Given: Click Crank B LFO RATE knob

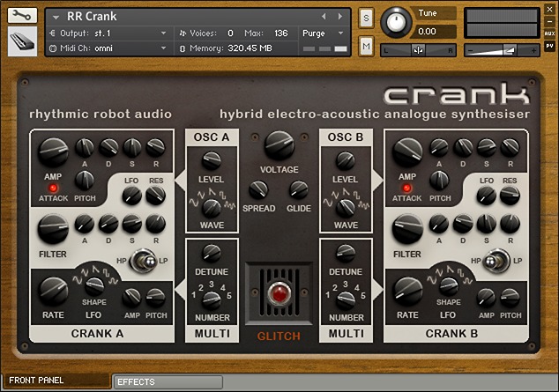Looking at the screenshot, I should [407, 292].
